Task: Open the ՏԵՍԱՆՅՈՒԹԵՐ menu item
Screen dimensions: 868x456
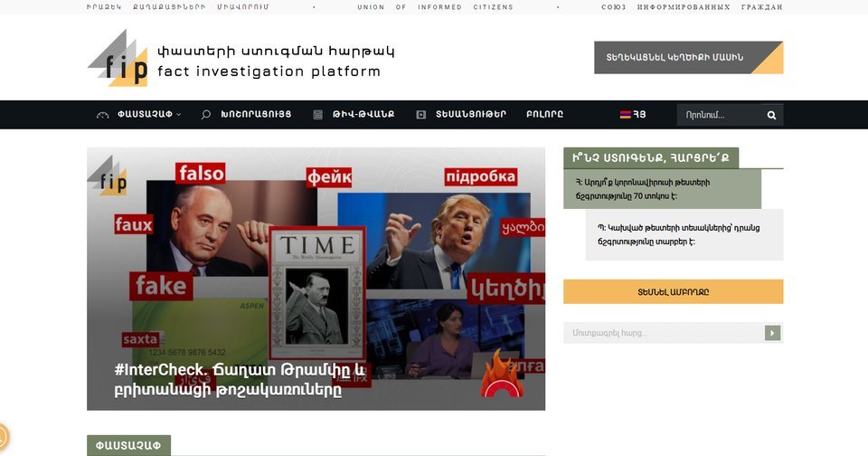Action: pos(470,115)
